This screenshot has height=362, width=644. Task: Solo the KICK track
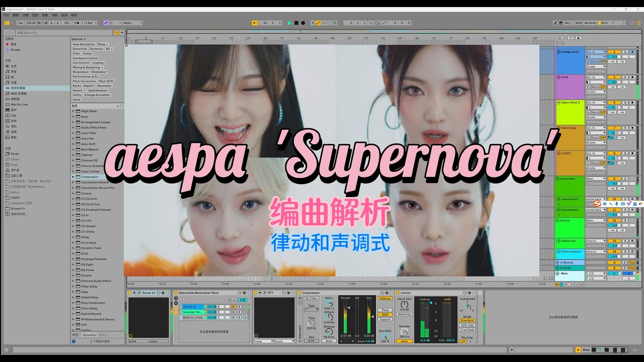click(x=625, y=77)
